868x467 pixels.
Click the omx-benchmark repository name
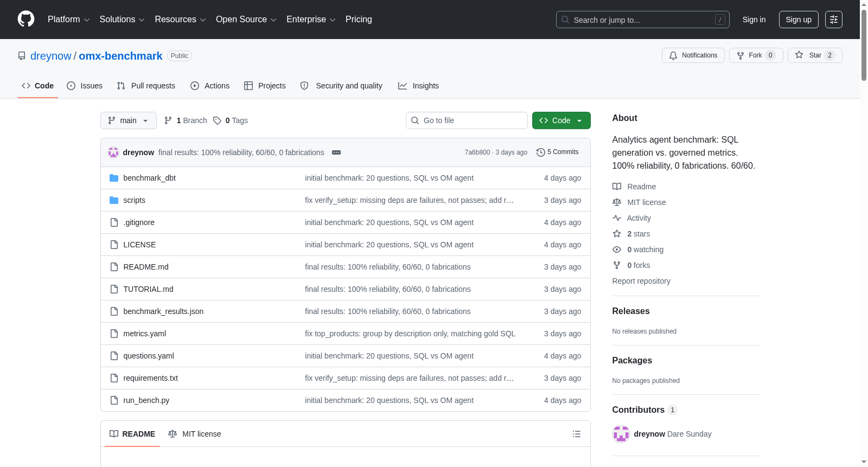tap(120, 56)
